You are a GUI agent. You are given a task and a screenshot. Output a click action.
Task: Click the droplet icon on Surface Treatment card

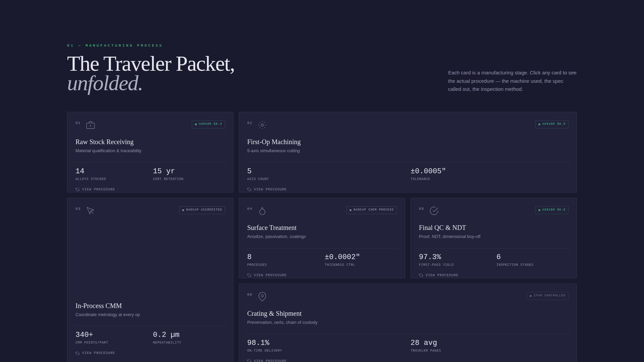tap(262, 211)
